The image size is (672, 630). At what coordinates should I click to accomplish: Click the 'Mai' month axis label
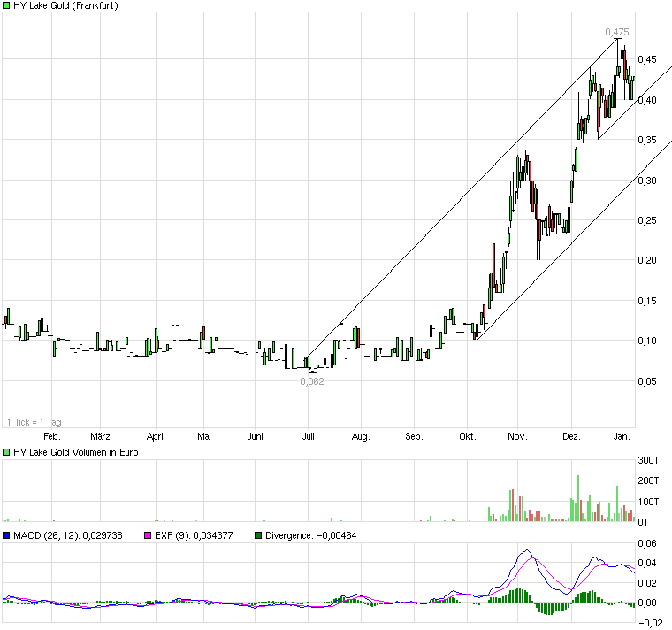coord(204,436)
